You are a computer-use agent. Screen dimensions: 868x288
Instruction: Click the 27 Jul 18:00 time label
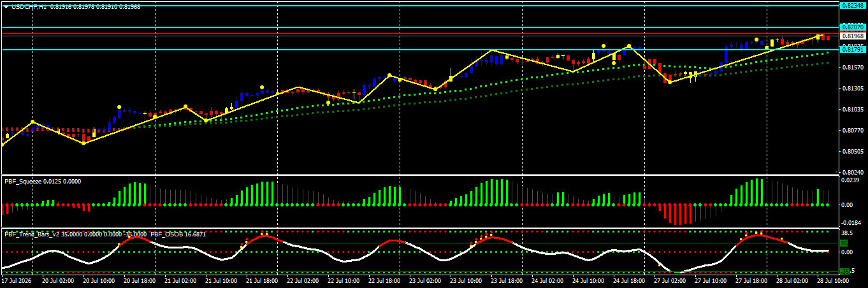[751, 280]
